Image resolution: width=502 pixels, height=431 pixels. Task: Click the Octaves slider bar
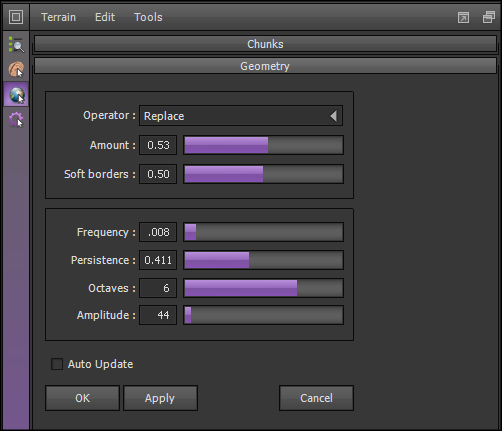coord(263,288)
